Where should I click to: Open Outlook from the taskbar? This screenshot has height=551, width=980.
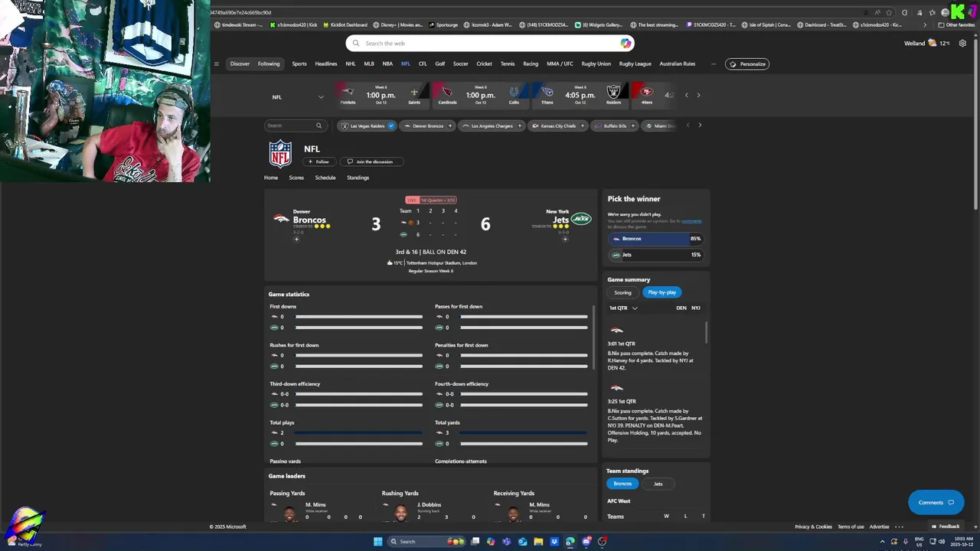click(522, 542)
